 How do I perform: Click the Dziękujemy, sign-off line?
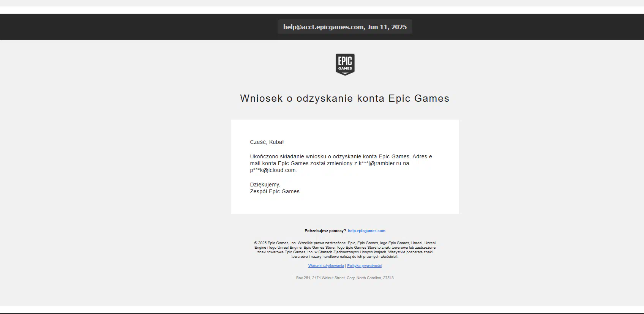pyautogui.click(x=265, y=185)
